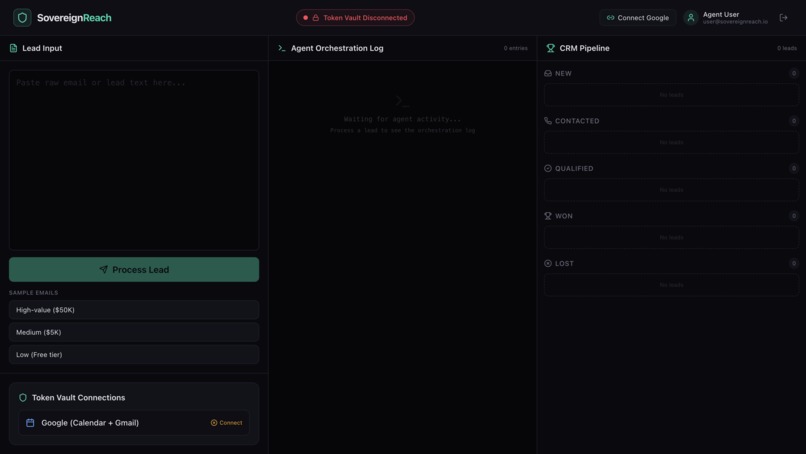Click the lock icon in the vault status badge
The image size is (806, 454).
(316, 17)
